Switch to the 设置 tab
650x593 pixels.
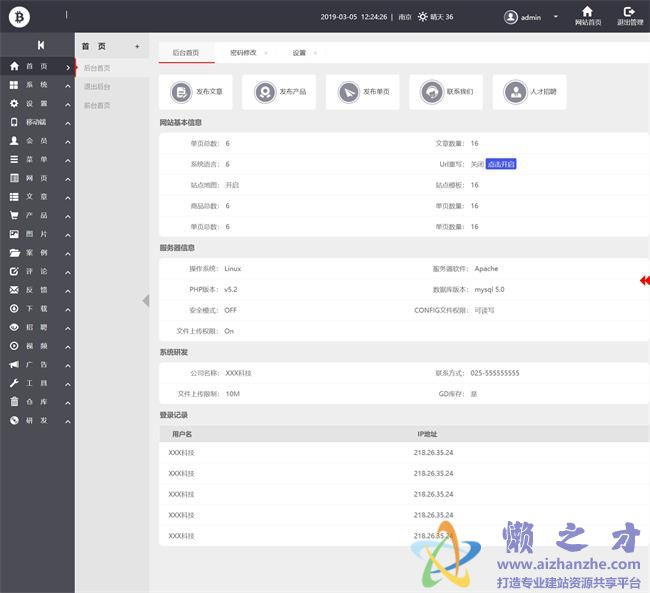[299, 53]
